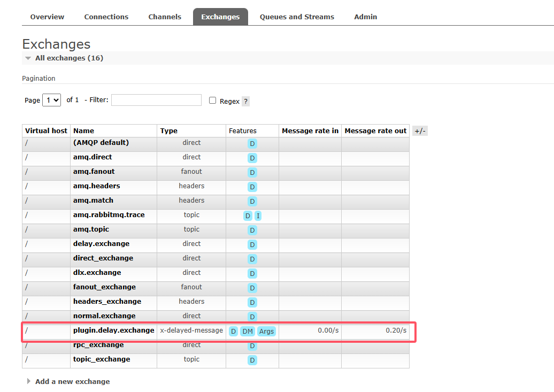Click the 0.20/s message rate out value
554x392 pixels.
click(x=396, y=330)
